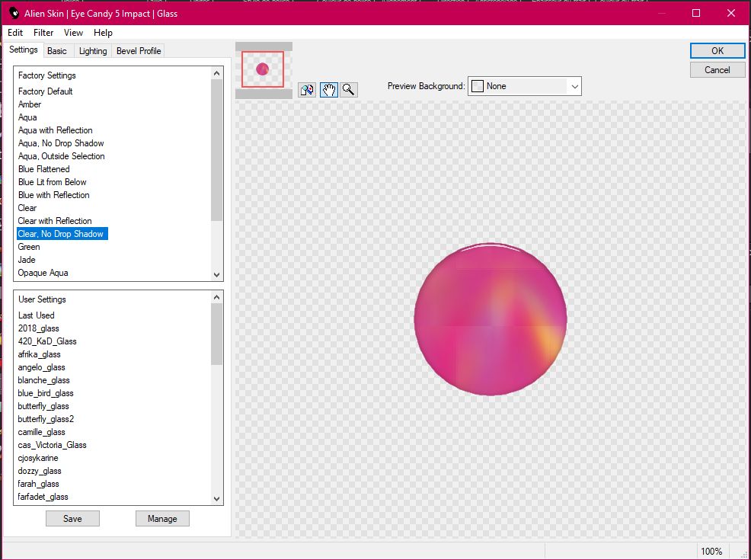The height and width of the screenshot is (560, 751).
Task: Select the Last Used user setting
Action: pyautogui.click(x=37, y=315)
